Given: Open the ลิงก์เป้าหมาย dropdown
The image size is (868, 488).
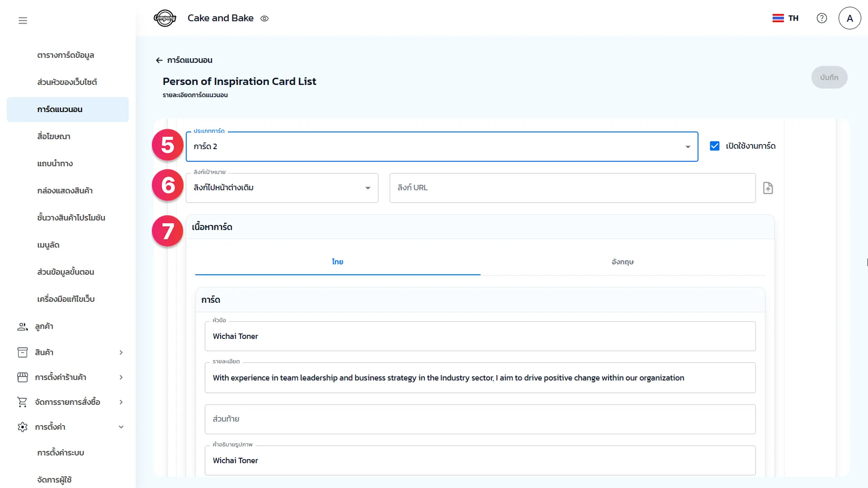Looking at the screenshot, I should coord(282,188).
